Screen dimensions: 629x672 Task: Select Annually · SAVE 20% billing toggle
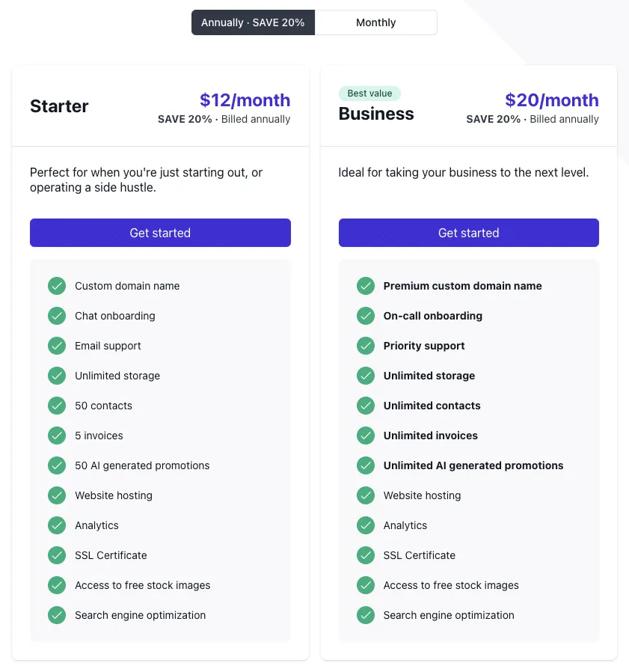[253, 22]
